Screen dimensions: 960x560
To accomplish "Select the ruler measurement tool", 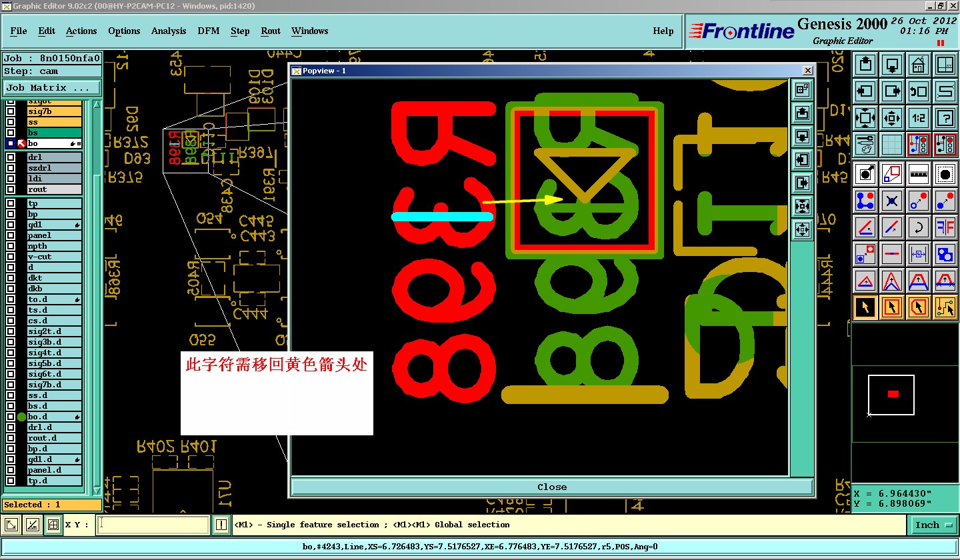I will point(919,175).
